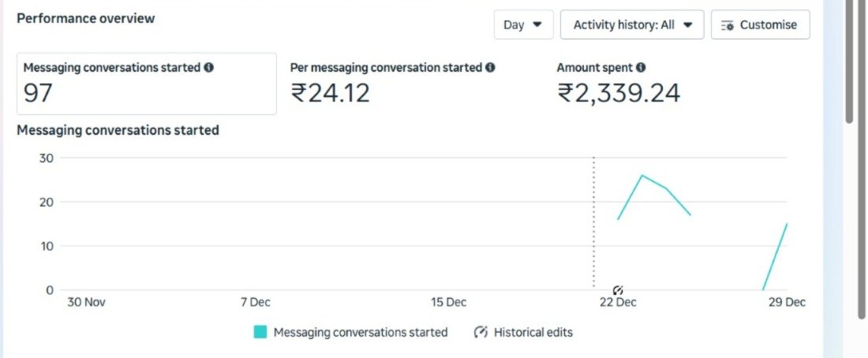
Task: Click the Customise button
Action: (x=760, y=24)
